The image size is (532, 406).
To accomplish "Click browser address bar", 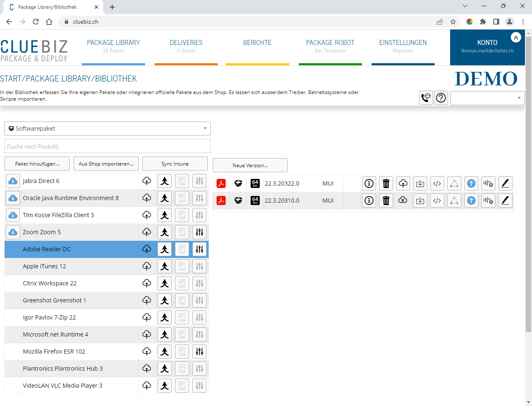I will 249,22.
